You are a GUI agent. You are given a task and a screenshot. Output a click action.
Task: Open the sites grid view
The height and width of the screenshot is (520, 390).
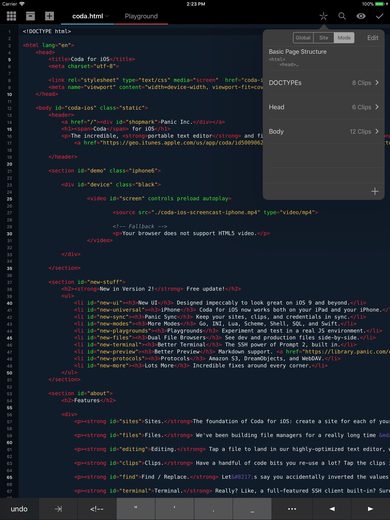11,16
